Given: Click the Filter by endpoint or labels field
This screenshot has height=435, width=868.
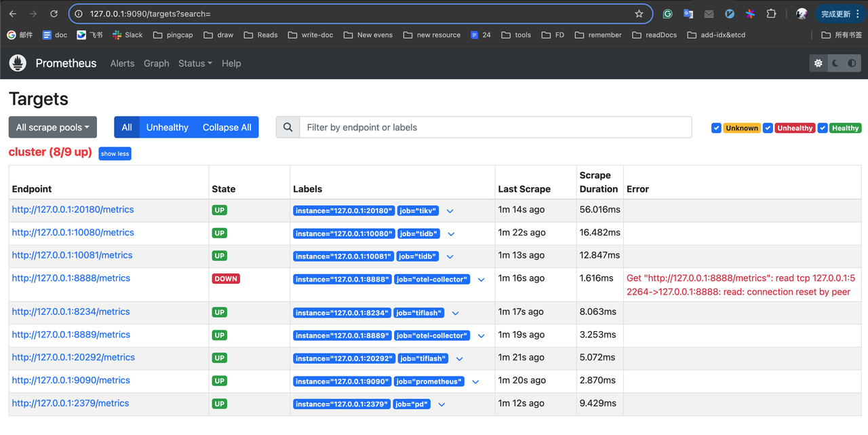Looking at the screenshot, I should (x=496, y=127).
